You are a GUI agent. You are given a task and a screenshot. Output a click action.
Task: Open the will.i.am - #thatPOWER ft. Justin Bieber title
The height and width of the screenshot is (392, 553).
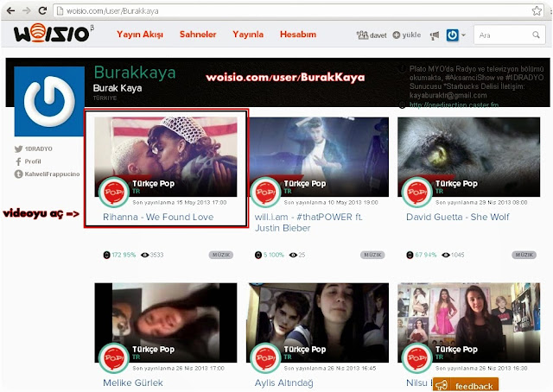click(x=308, y=223)
